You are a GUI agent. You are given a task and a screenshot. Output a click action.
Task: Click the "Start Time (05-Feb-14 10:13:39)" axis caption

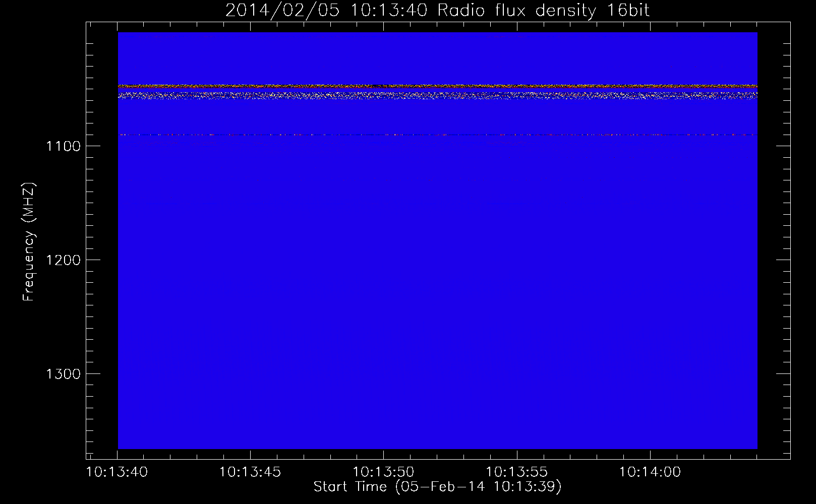437,487
